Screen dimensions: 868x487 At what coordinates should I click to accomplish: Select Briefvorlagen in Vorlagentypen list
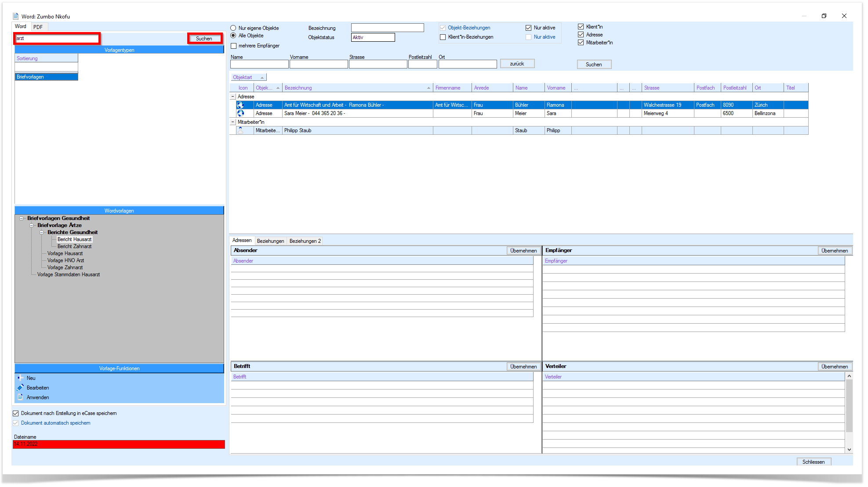[x=47, y=77]
